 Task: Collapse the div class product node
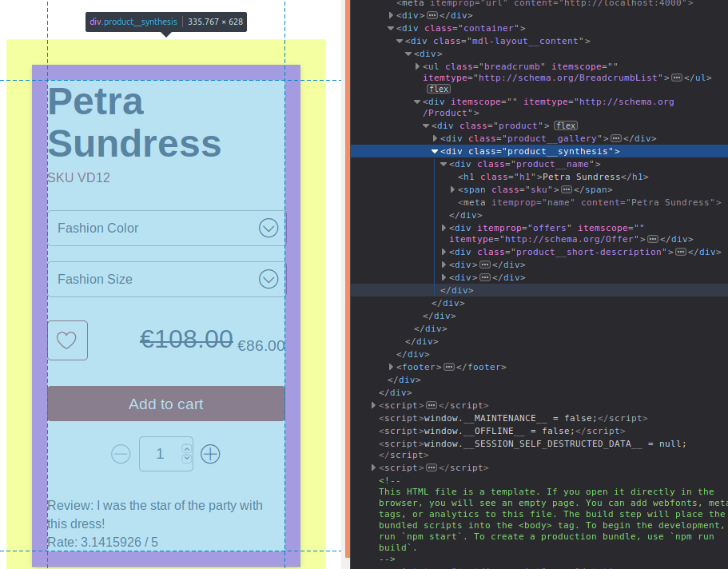(426, 126)
